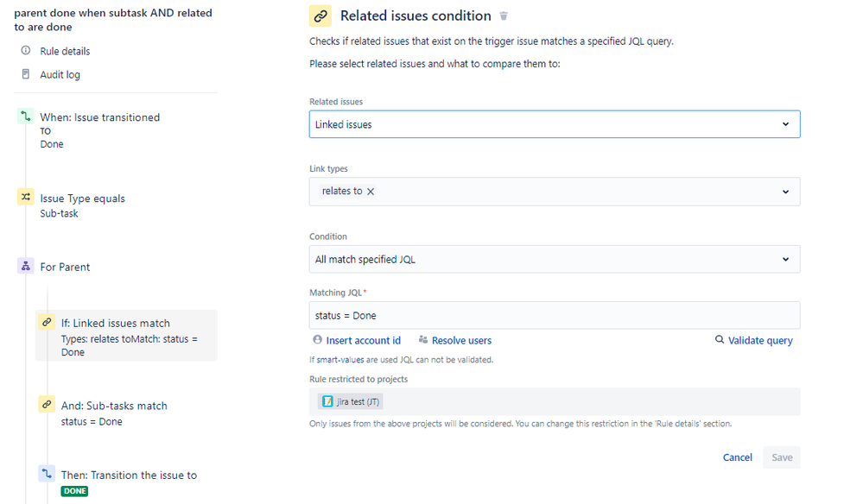Open the Audit log menu item
This screenshot has width=863, height=504.
click(60, 75)
